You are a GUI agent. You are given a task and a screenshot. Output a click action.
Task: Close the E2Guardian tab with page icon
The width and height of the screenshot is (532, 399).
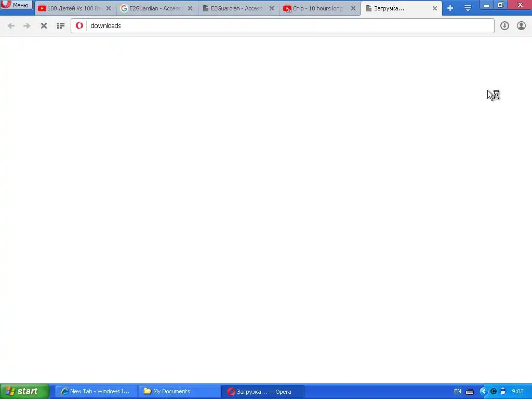[271, 8]
